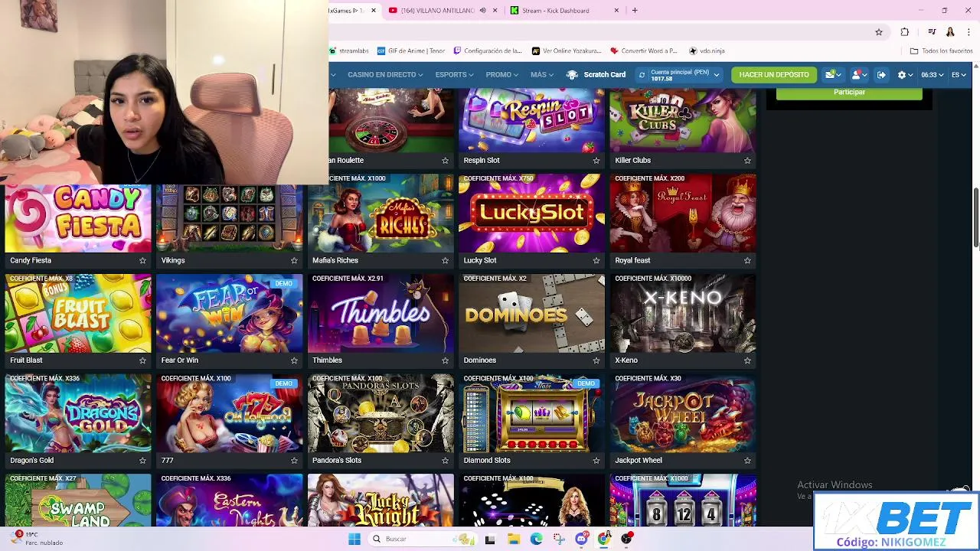Click the green Participar button
This screenshot has width=980, height=551.
849,93
